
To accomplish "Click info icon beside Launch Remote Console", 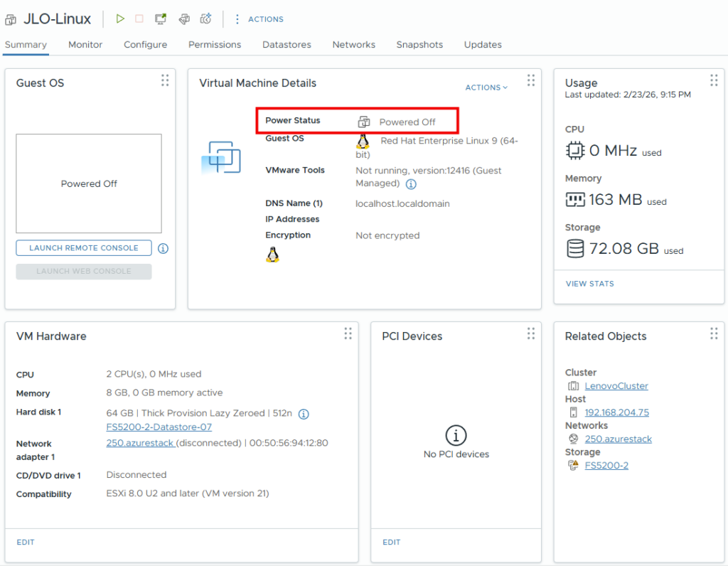I will tap(163, 248).
